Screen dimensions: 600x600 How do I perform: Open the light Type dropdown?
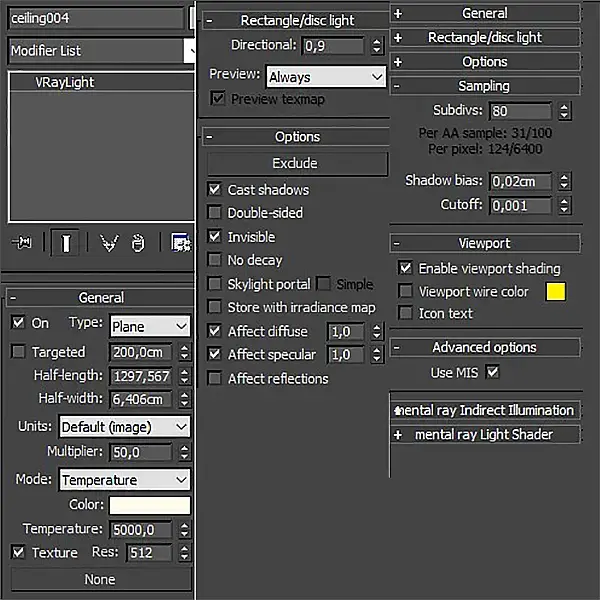coord(150,326)
